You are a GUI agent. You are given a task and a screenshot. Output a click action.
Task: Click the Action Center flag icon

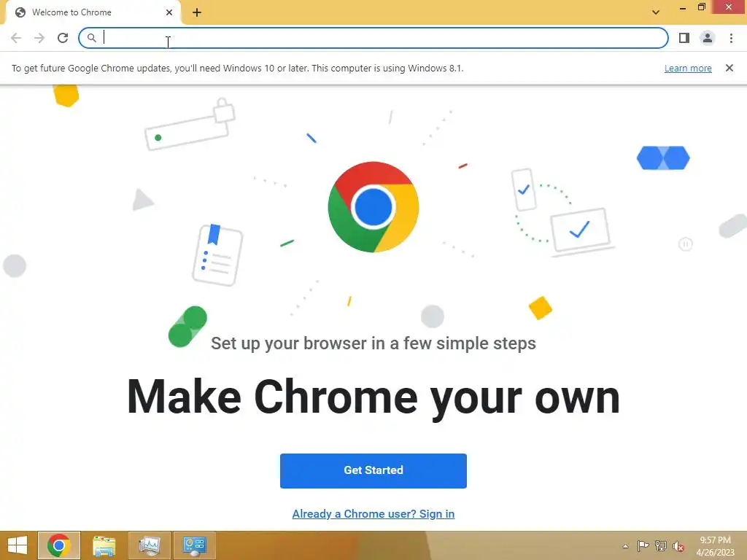click(x=643, y=545)
